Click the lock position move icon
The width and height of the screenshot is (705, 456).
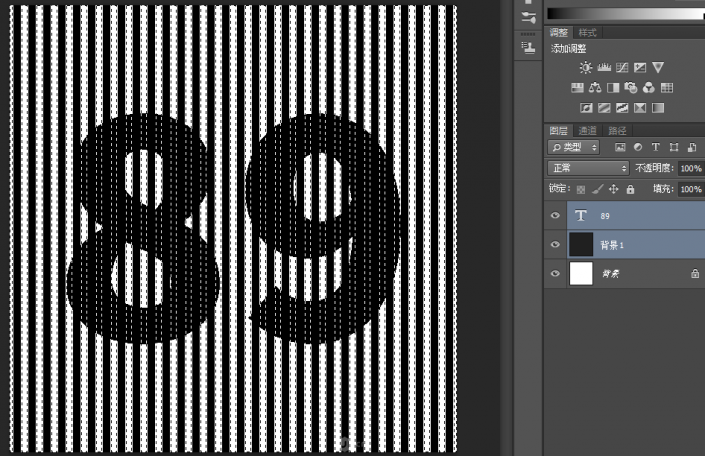click(x=614, y=189)
